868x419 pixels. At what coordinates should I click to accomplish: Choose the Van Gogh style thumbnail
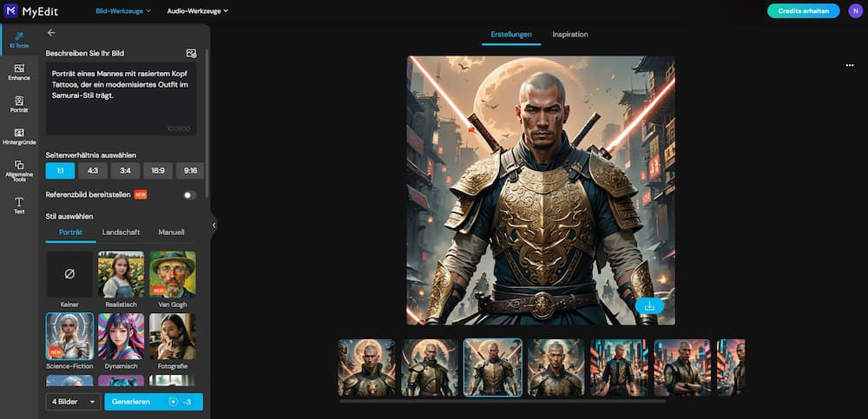tap(172, 274)
